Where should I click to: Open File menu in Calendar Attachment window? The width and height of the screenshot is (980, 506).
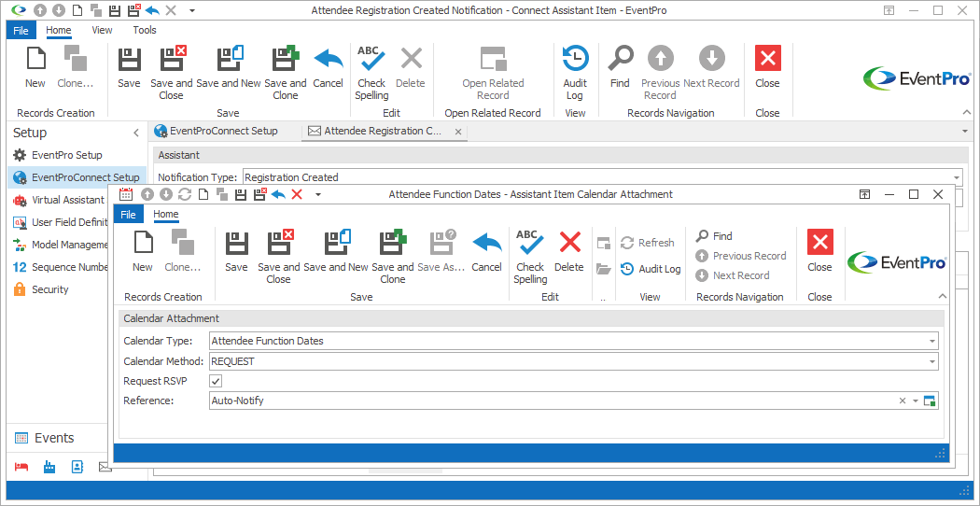128,215
